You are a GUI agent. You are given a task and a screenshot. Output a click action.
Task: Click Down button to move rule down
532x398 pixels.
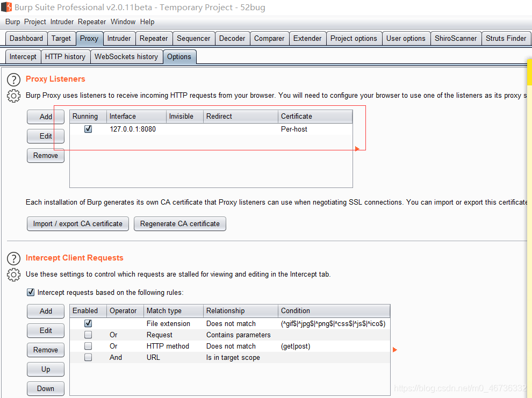click(46, 388)
